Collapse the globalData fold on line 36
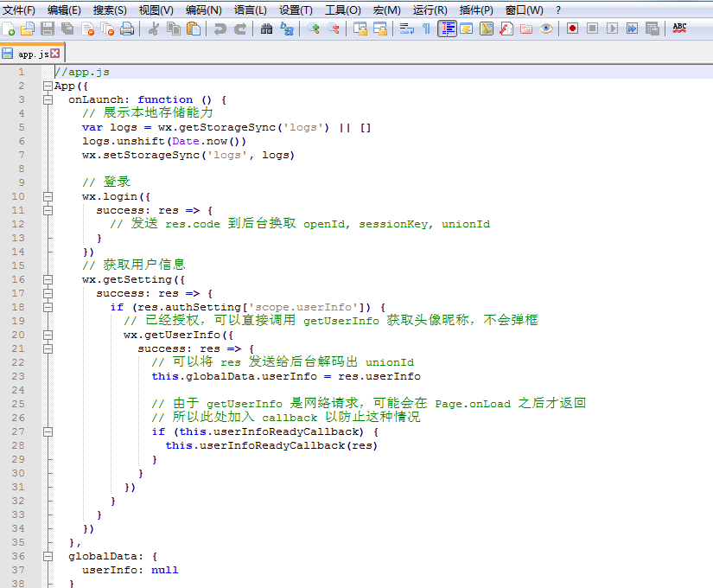The image size is (713, 588). (48, 557)
